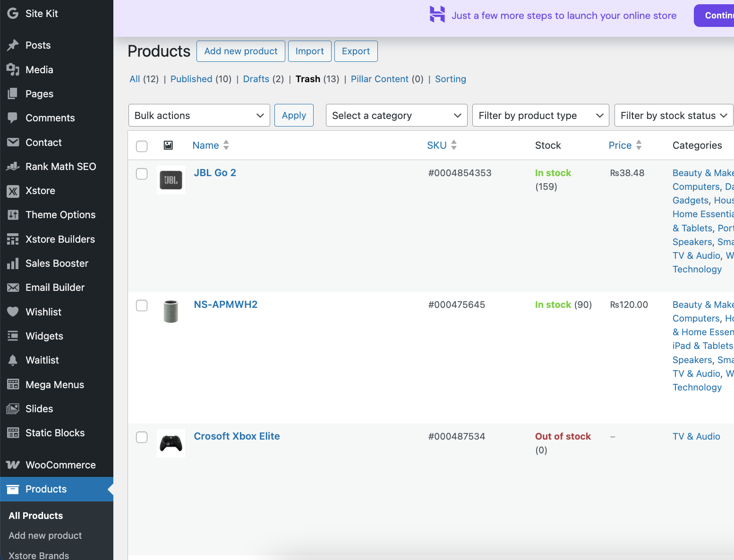Viewport: 734px width, 560px height.
Task: Check the JBL Go 2 row checkbox
Action: coord(142,174)
